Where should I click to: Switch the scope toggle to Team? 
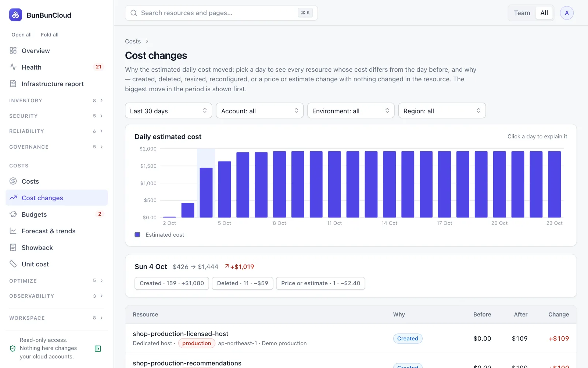pyautogui.click(x=522, y=13)
